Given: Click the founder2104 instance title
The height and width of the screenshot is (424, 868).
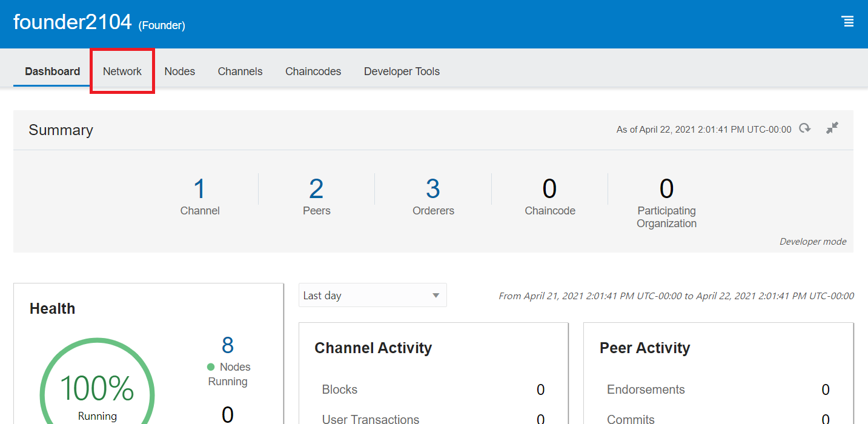Looking at the screenshot, I should [72, 22].
